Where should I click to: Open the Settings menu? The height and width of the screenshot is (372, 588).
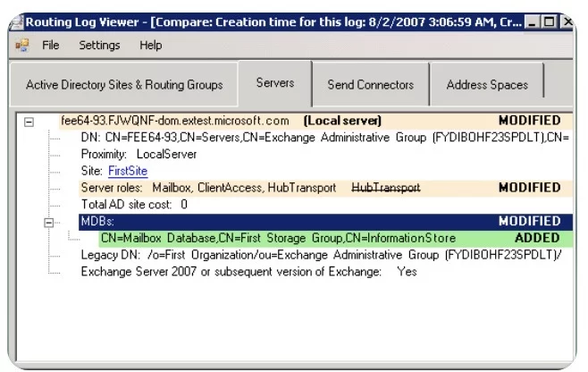(x=99, y=45)
